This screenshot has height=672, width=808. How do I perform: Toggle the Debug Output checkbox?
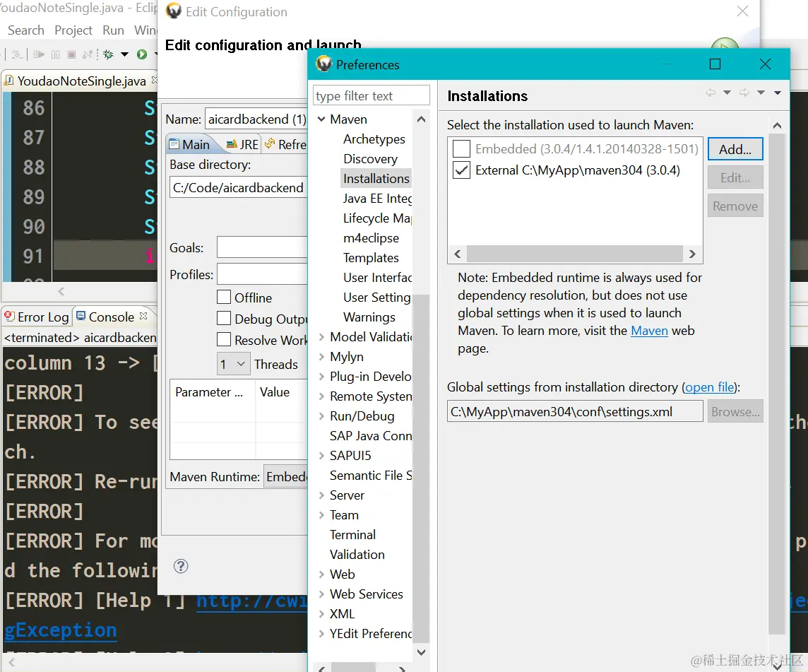click(x=224, y=318)
